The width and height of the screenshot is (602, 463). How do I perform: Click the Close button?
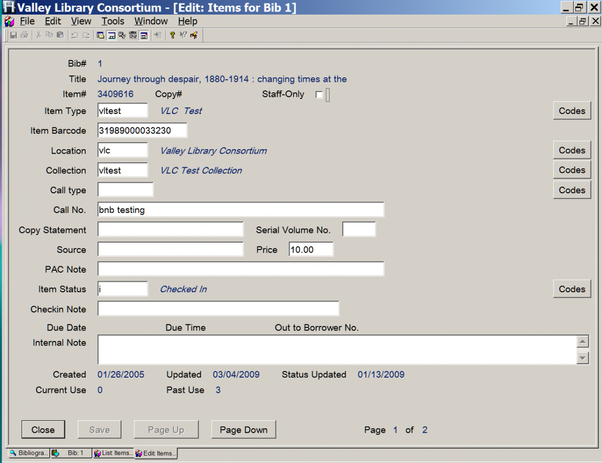(43, 430)
